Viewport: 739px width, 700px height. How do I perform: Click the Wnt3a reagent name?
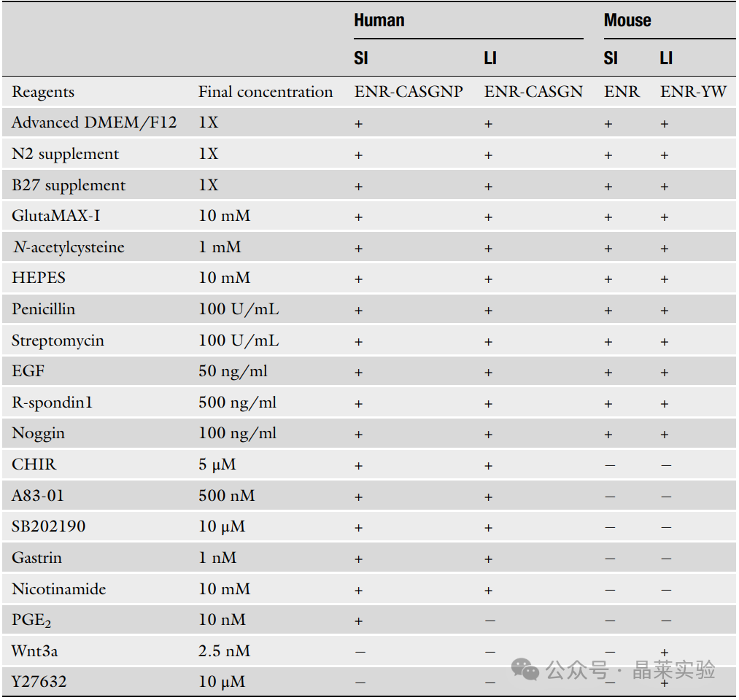[34, 651]
